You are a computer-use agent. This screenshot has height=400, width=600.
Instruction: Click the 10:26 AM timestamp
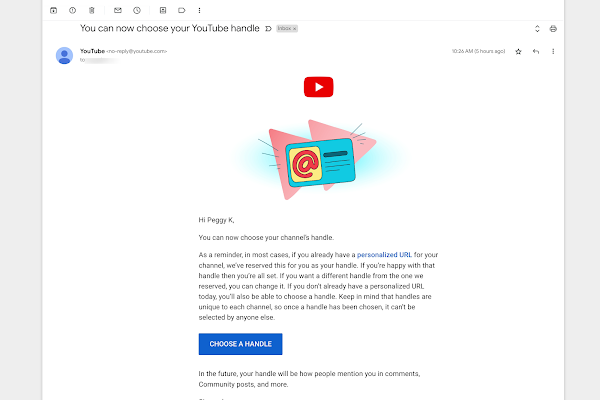478,51
